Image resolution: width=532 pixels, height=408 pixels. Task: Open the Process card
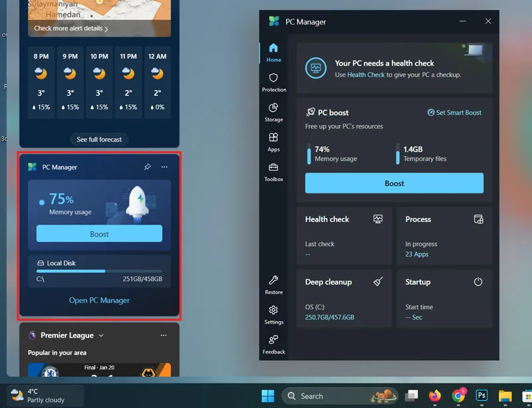pyautogui.click(x=444, y=236)
